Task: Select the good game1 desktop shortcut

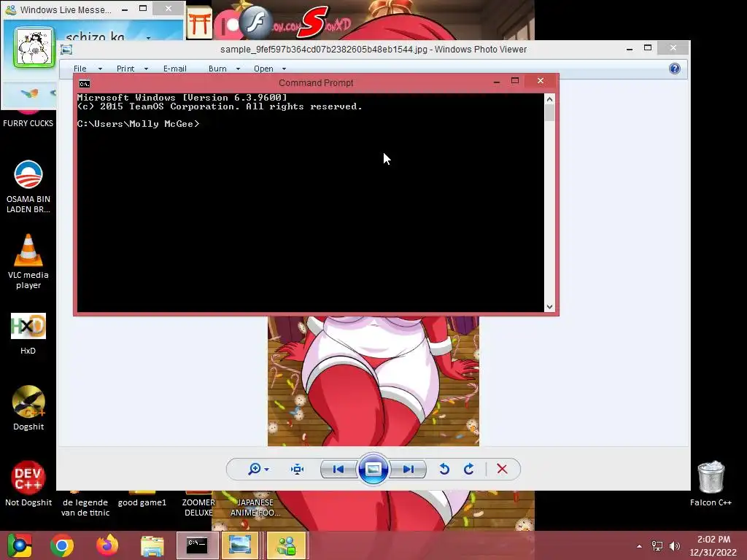Action: coord(142,502)
